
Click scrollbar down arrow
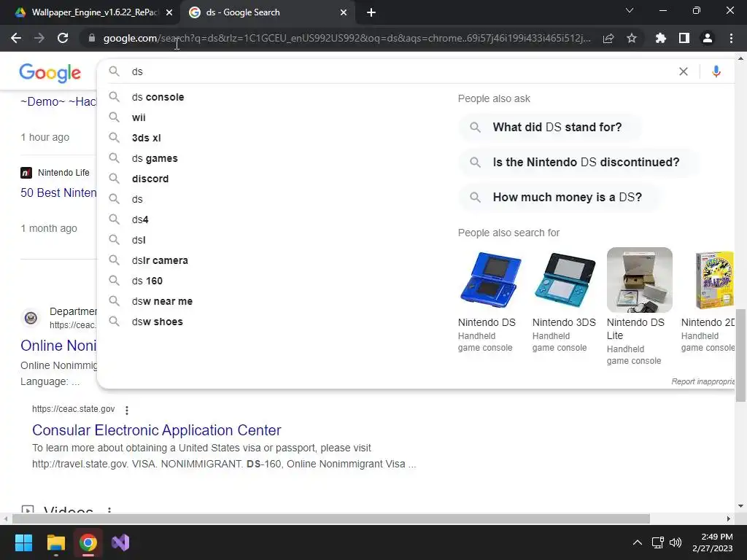coord(740,506)
